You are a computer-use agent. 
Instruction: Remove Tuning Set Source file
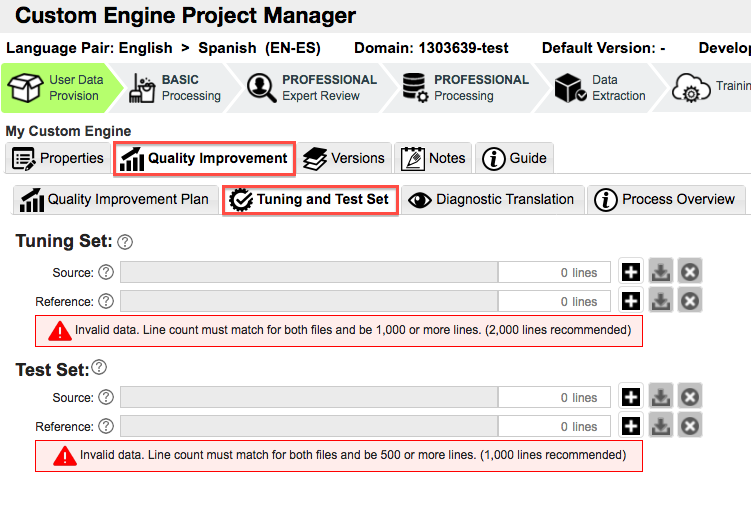click(690, 272)
